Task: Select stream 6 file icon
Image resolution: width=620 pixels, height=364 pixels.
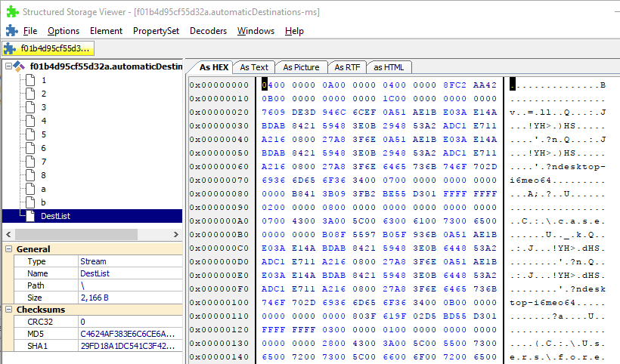Action: click(x=30, y=148)
